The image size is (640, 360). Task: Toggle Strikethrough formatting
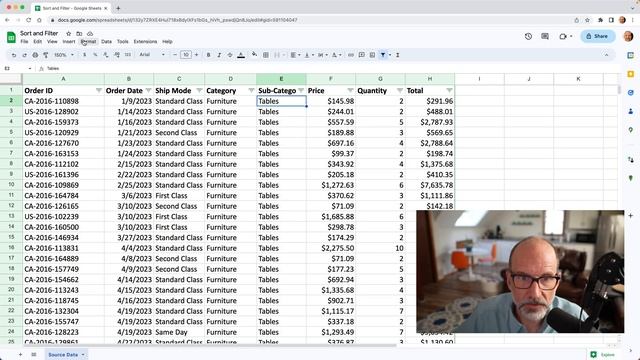coord(230,55)
